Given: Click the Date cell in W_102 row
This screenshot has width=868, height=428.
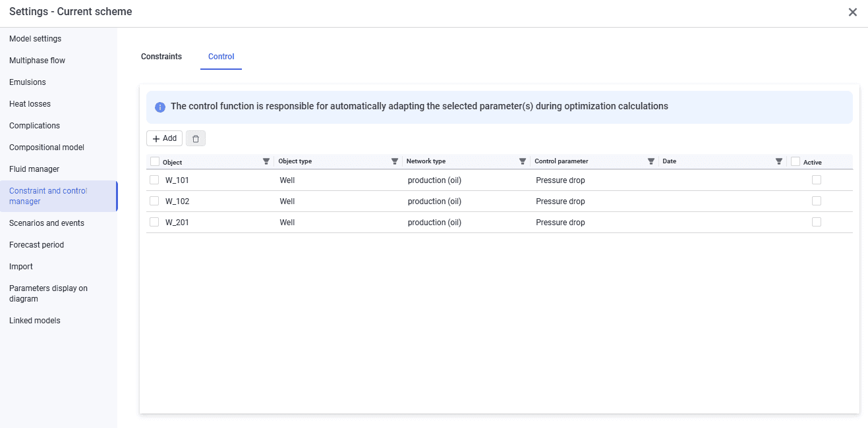Looking at the screenshot, I should coord(722,201).
